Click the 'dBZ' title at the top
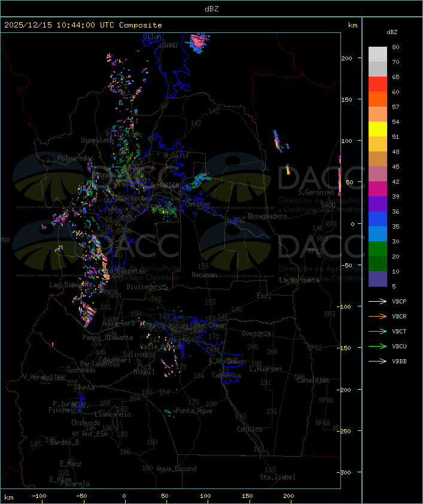The height and width of the screenshot is (504, 423). pos(212,9)
